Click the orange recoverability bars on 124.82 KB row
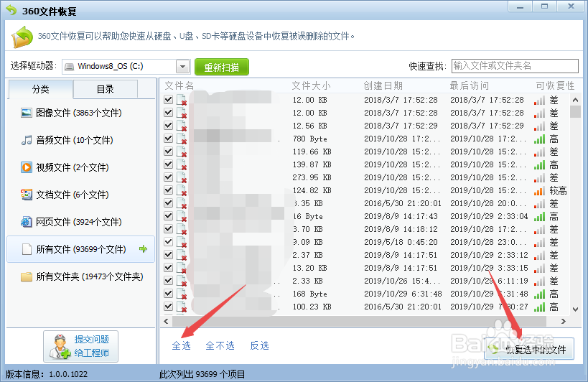Screen dimensions: 588x382 pos(539,190)
